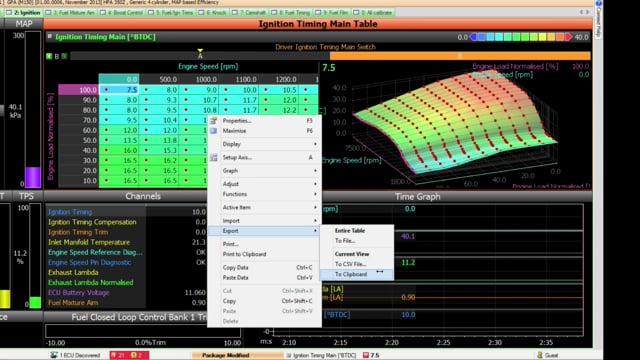Choose Print to Clipboard

[264, 254]
